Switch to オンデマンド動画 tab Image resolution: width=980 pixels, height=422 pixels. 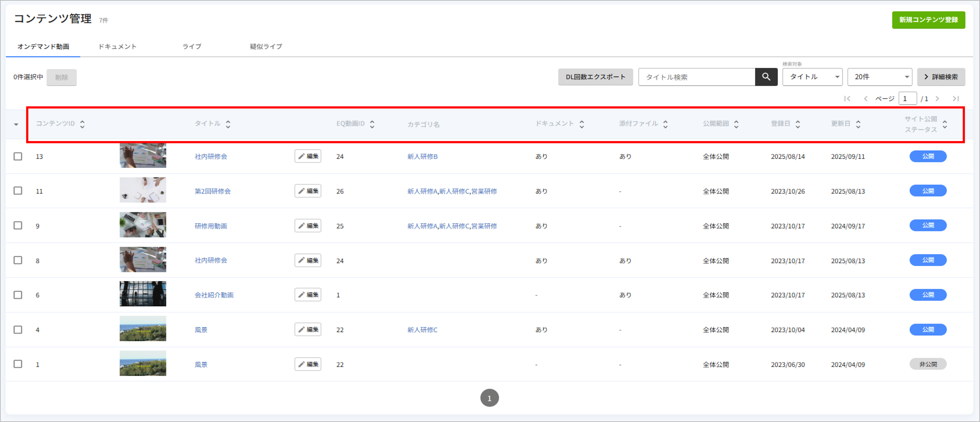(x=43, y=46)
